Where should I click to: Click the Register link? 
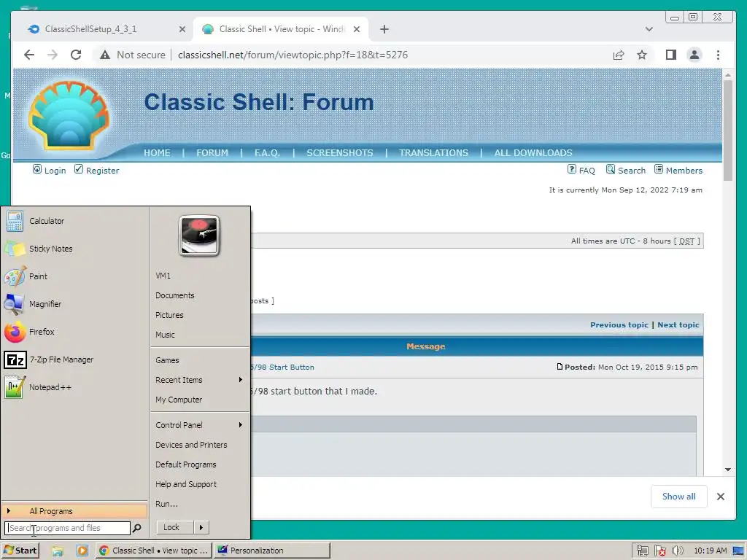97,170
